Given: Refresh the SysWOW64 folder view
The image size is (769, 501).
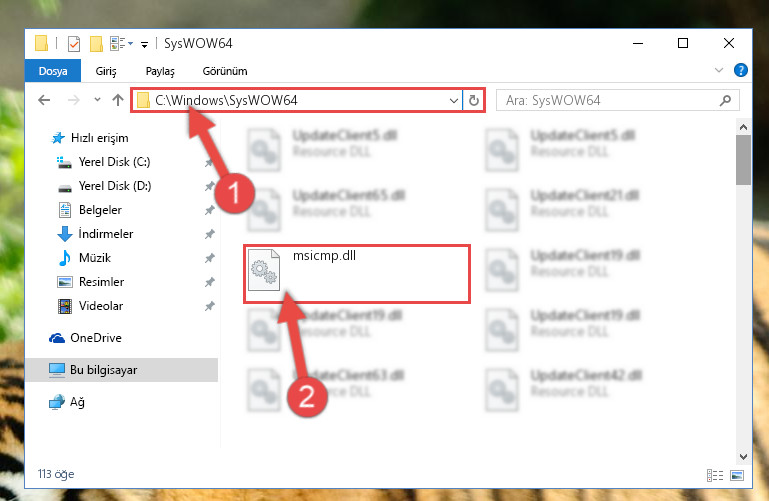Looking at the screenshot, I should (474, 100).
